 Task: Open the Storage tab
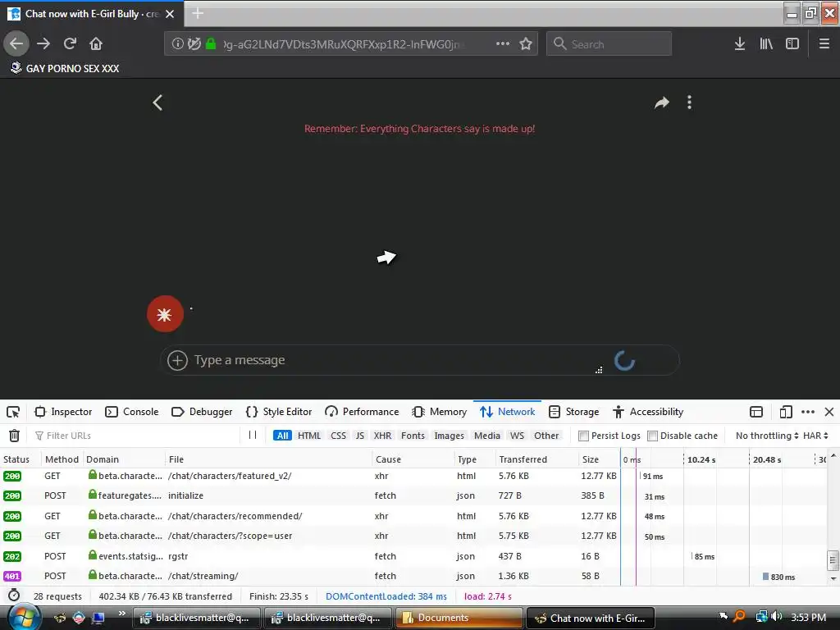coord(573,412)
